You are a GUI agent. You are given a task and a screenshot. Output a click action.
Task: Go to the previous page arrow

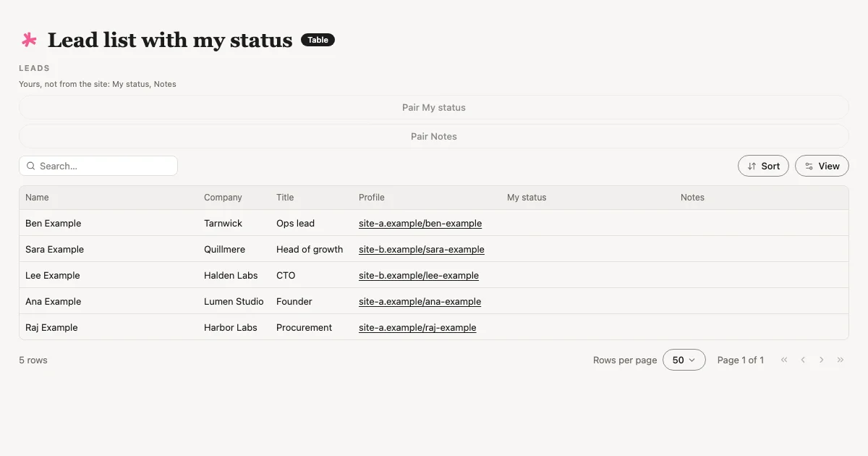click(x=803, y=360)
